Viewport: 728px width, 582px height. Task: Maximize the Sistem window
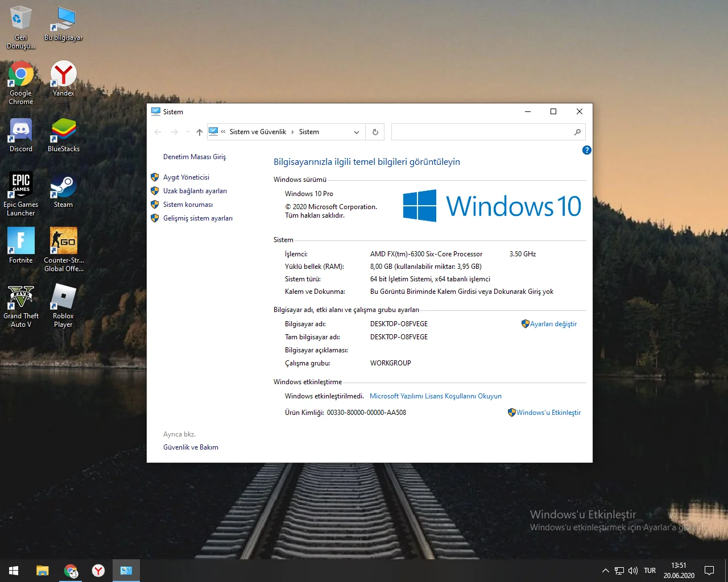[x=553, y=111]
